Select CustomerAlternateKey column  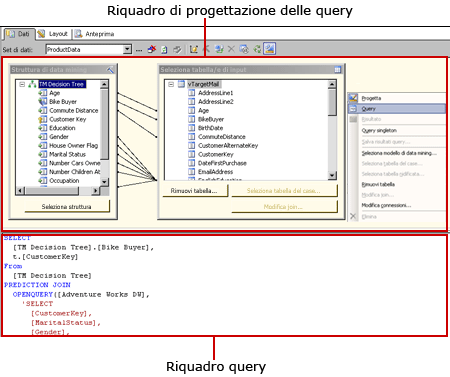coord(228,145)
